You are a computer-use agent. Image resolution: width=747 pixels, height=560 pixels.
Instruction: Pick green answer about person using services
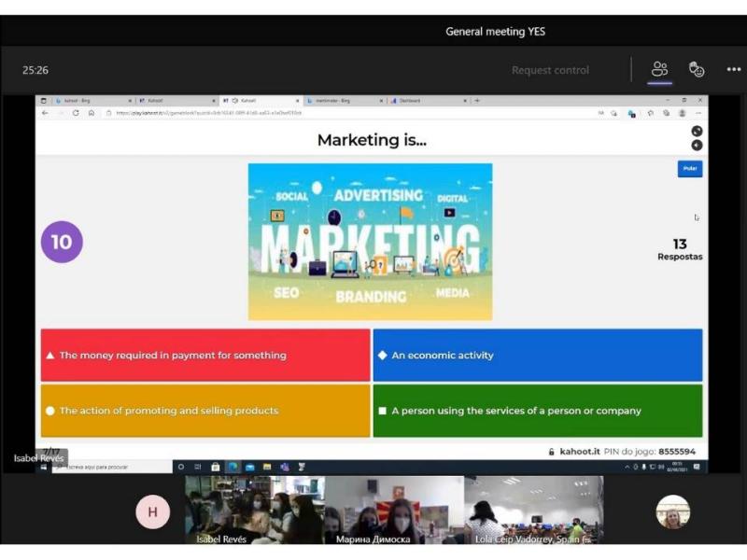(538, 411)
